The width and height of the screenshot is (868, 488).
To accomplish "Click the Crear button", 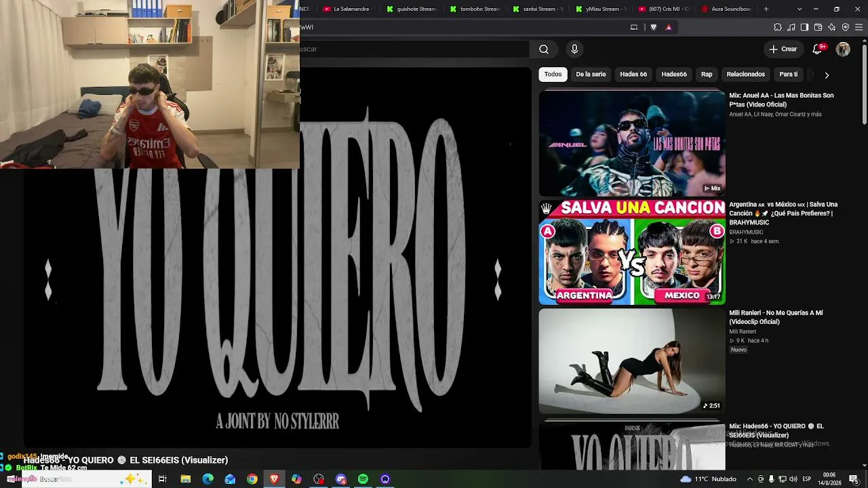I will pyautogui.click(x=783, y=49).
